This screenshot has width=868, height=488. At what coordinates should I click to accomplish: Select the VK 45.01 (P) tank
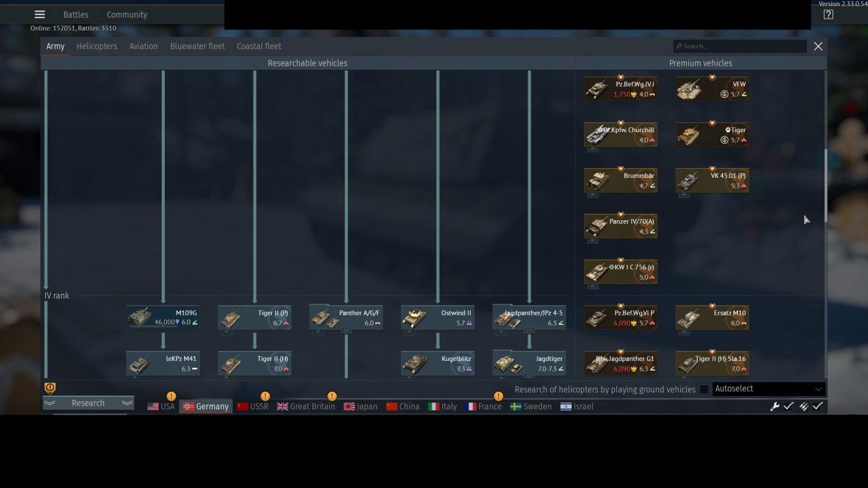point(712,180)
